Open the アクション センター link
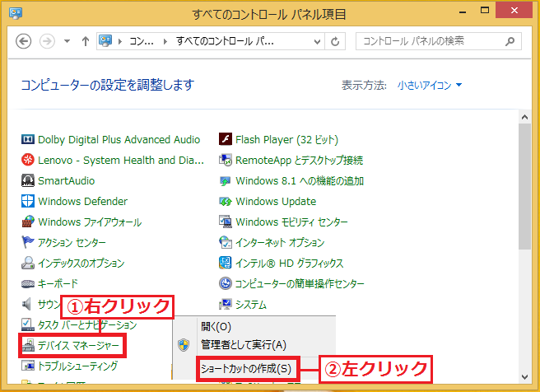Viewport: 540px width, 392px height. 72,242
